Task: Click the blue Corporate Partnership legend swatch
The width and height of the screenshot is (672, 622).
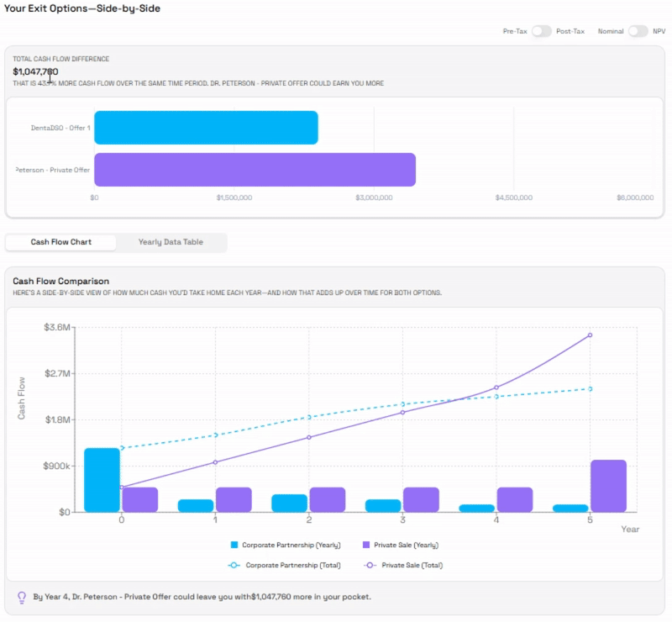Action: point(234,545)
